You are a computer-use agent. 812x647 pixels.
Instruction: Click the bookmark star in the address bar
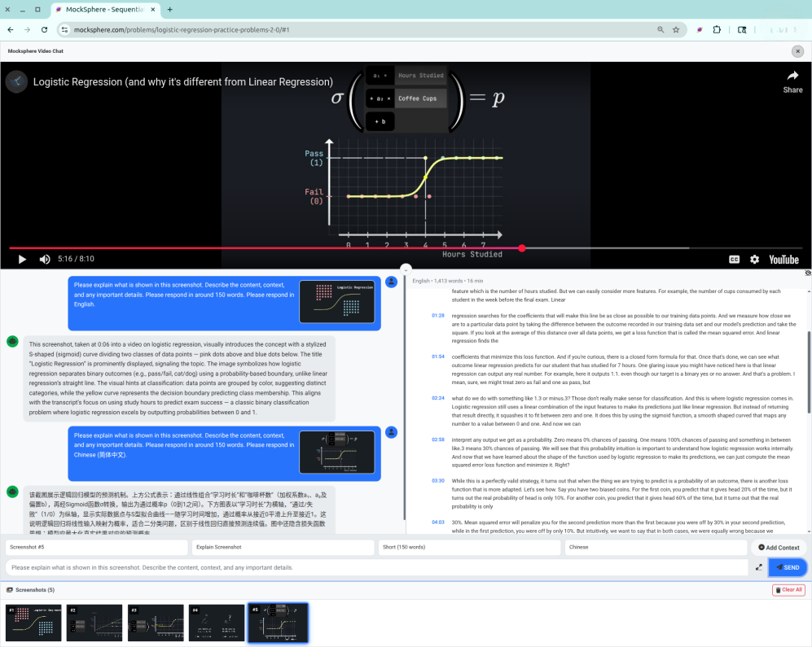click(676, 29)
